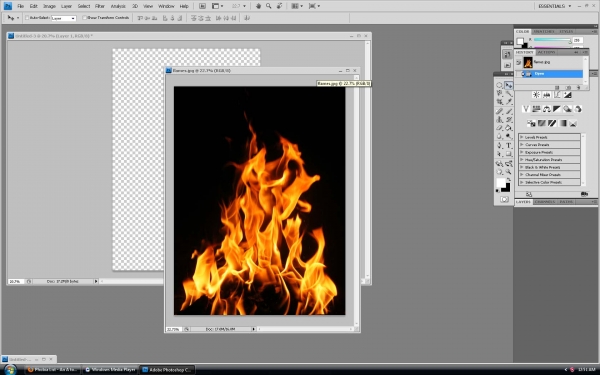Screen dimensions: 600x375
Task: Reset default foreground and background colors
Action: pos(497,191)
